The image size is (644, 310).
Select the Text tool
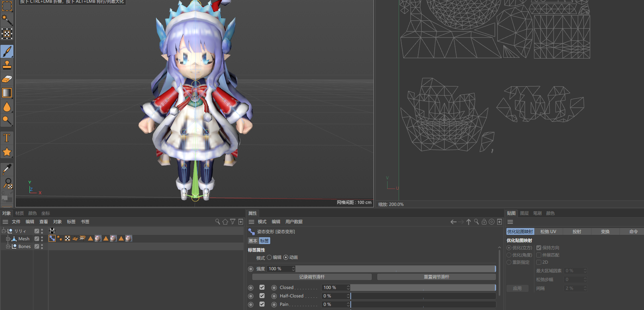point(7,138)
